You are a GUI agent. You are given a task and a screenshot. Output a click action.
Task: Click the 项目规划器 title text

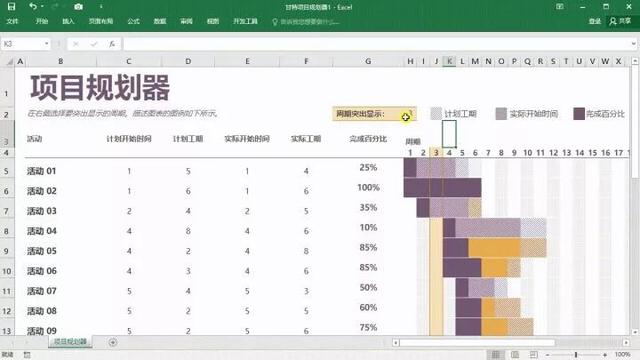click(100, 88)
